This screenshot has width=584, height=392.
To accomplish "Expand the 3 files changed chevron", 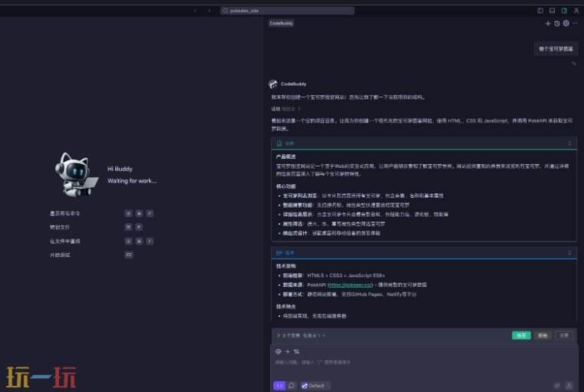I will (x=279, y=335).
